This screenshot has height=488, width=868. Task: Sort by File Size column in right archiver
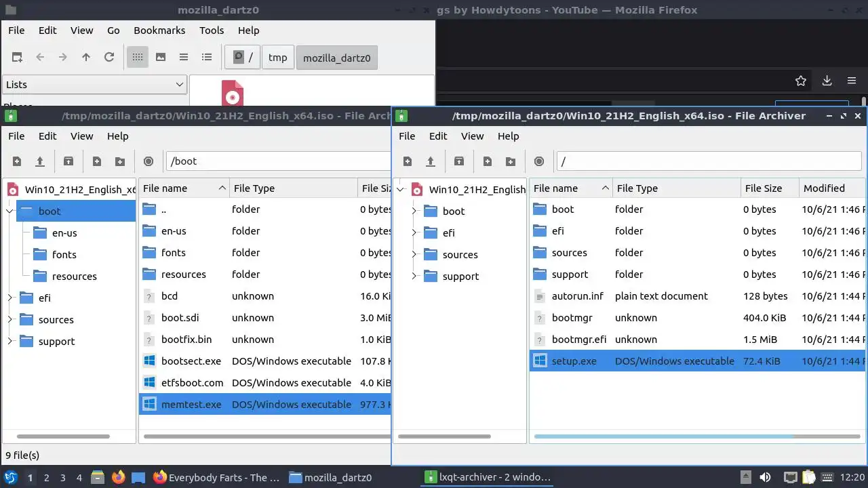coord(770,188)
